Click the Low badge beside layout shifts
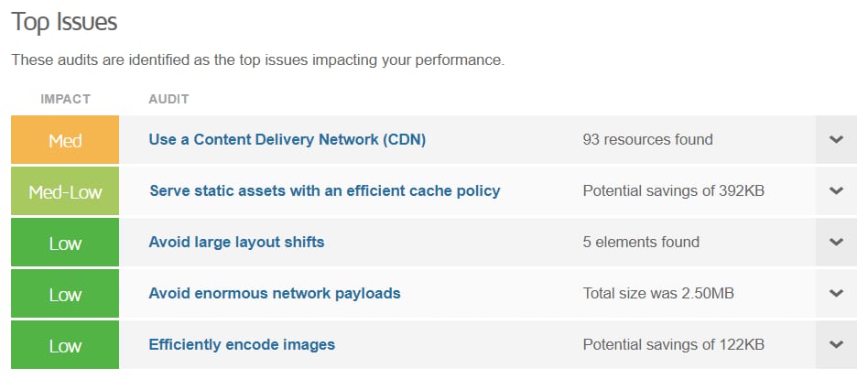The width and height of the screenshot is (868, 379). pos(65,243)
